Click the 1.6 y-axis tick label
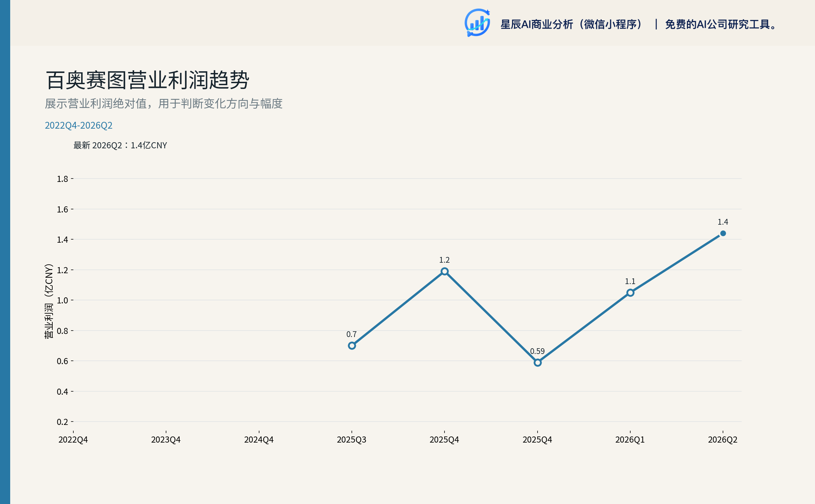The height and width of the screenshot is (504, 815). pos(62,209)
